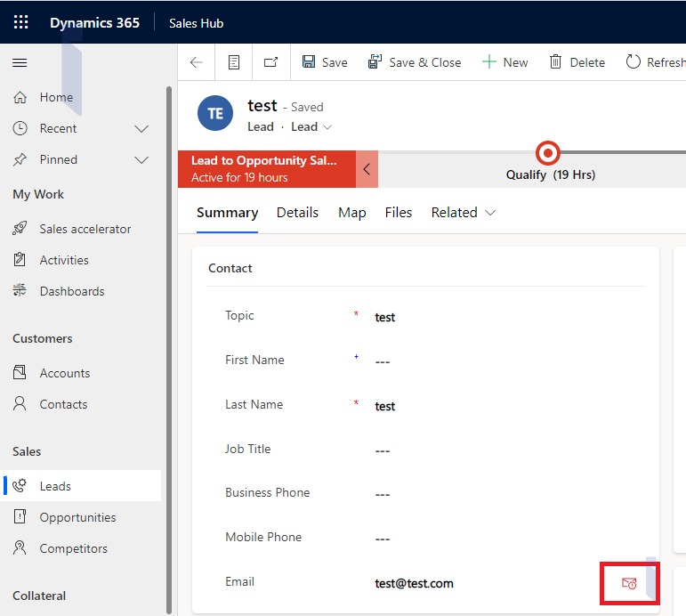Click the Sales accelerator label

pyautogui.click(x=85, y=229)
